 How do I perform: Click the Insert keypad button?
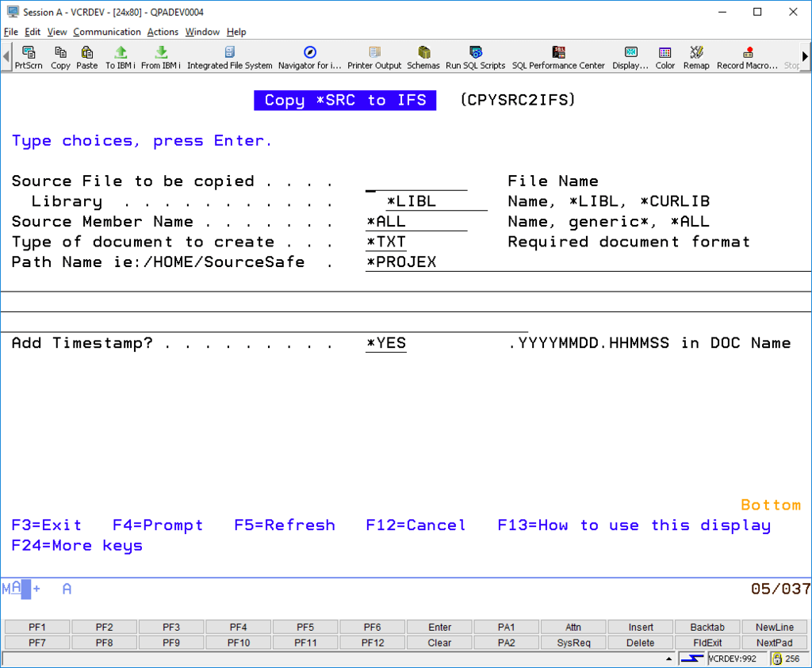click(641, 627)
